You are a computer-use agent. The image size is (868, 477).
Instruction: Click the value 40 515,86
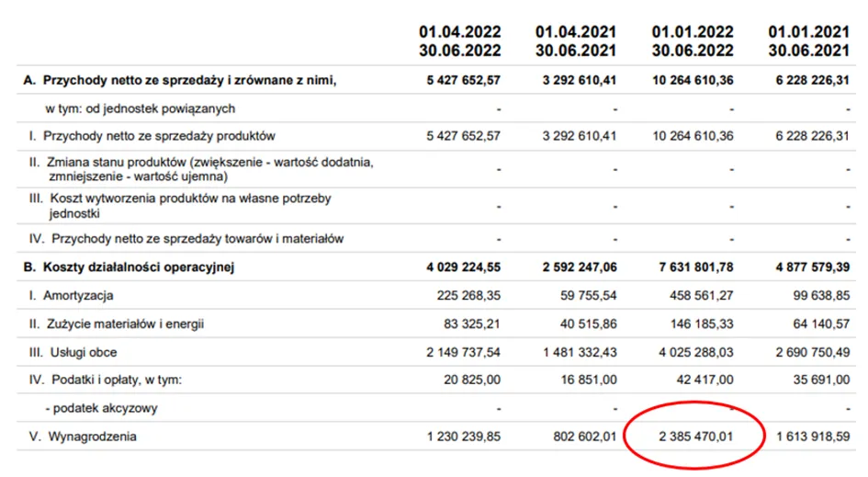pyautogui.click(x=589, y=324)
